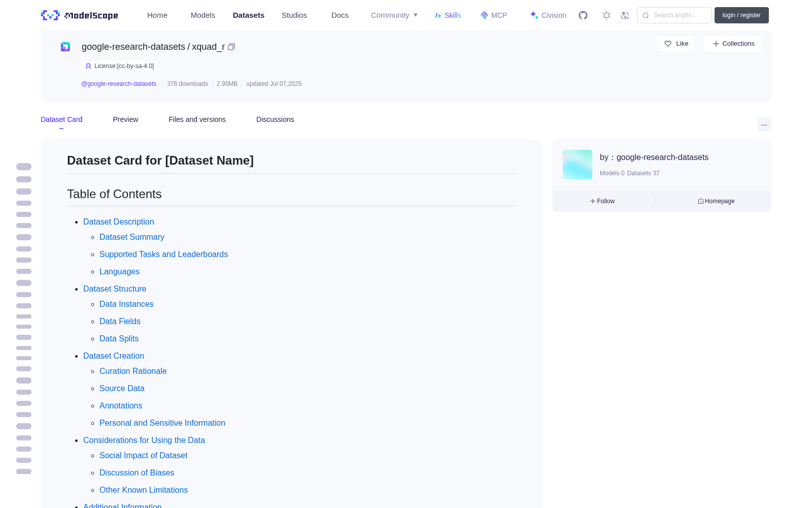Screen dimensions: 812x508
Task: Open Discussion of Biases link
Action: tap(137, 472)
